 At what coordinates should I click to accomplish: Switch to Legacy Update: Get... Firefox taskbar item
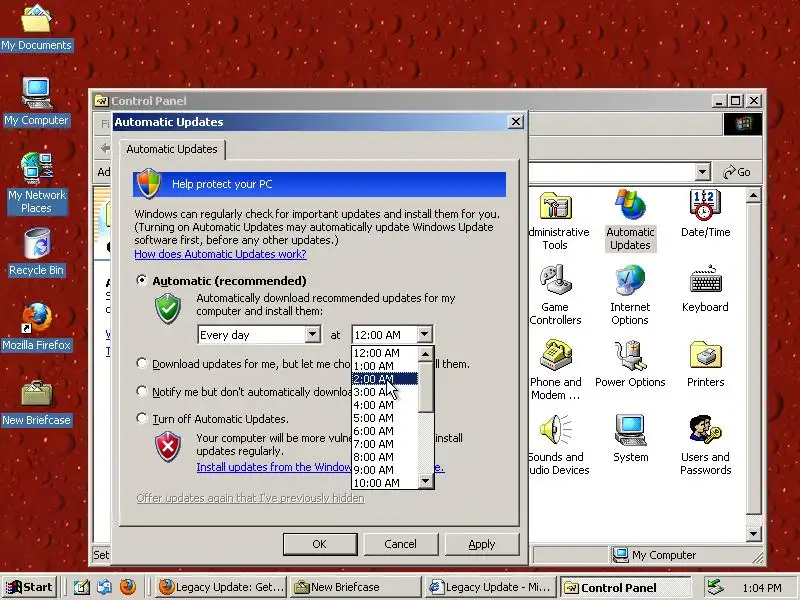coord(220,587)
